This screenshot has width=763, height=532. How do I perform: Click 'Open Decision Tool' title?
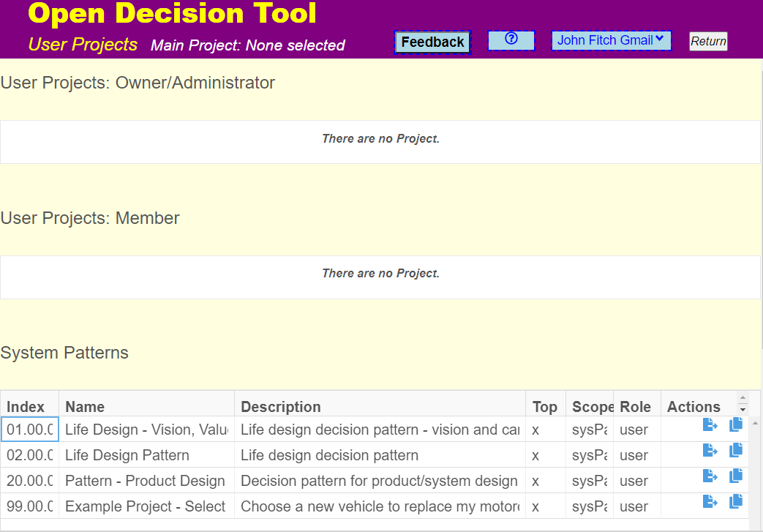pyautogui.click(x=172, y=13)
